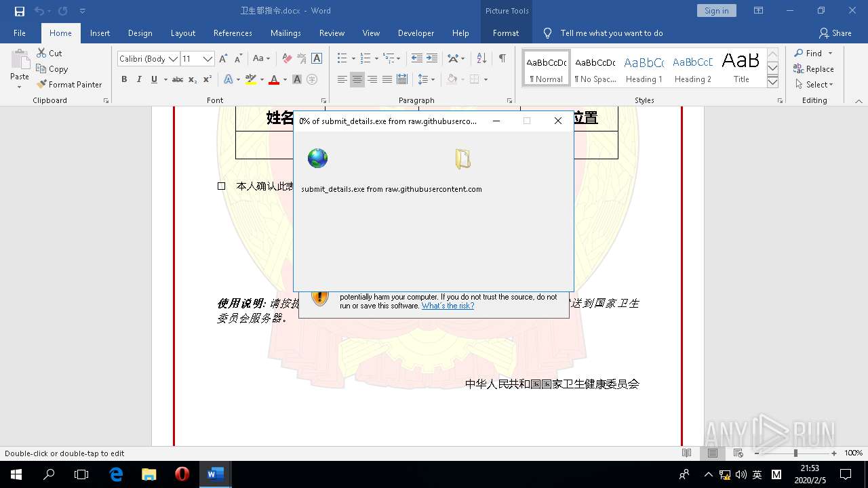Click the Sort A-Z icon

tap(481, 59)
